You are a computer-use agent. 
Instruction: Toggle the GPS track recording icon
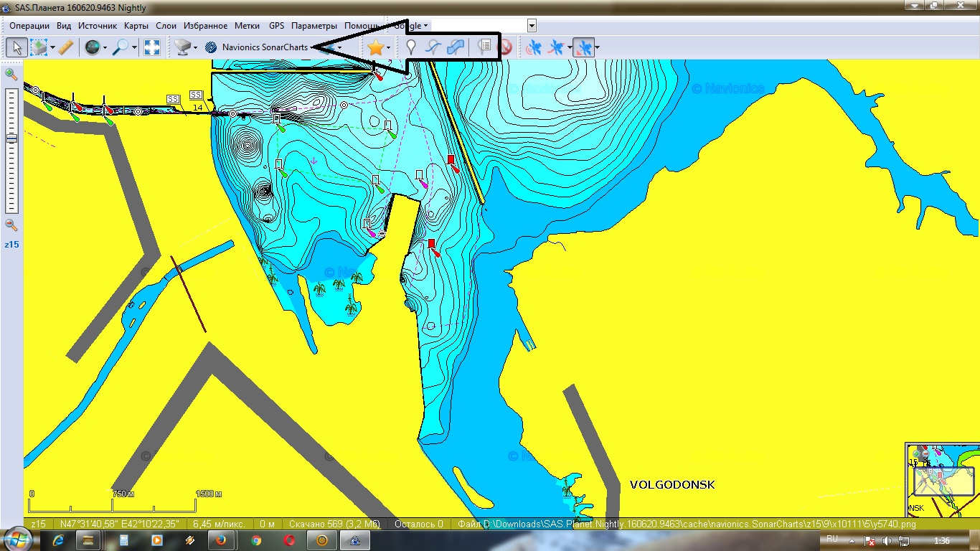556,48
